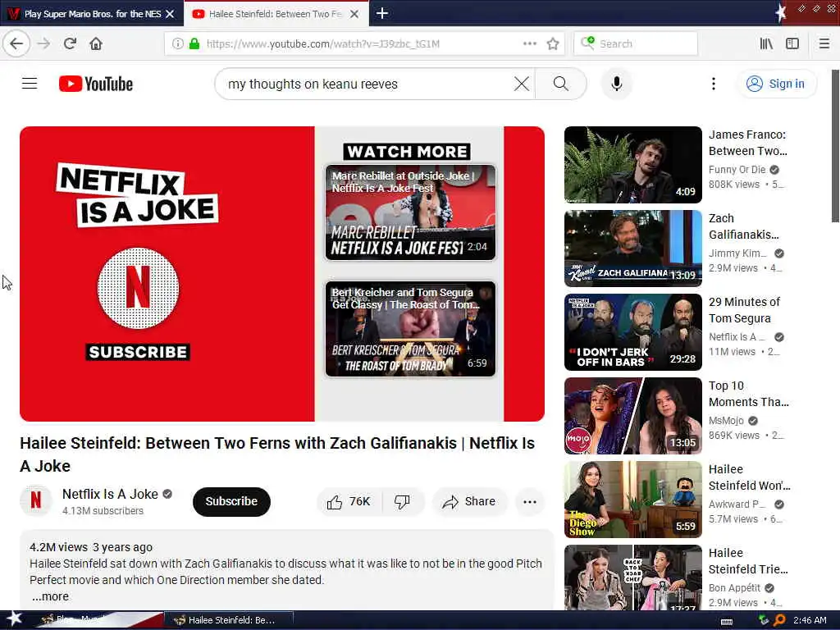Viewport: 840px width, 630px height.
Task: Click the taskbar clock 2:46 AM
Action: pos(810,620)
